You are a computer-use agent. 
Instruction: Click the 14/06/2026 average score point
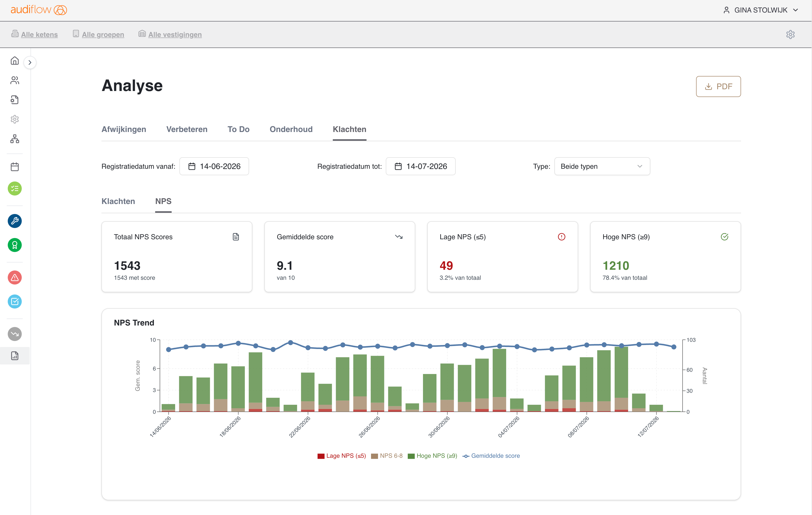click(169, 349)
